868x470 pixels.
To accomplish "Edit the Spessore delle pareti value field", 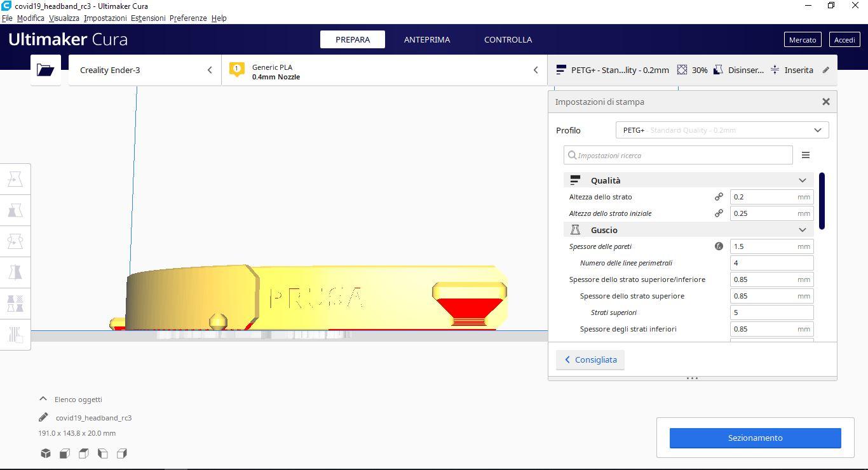I will [772, 246].
